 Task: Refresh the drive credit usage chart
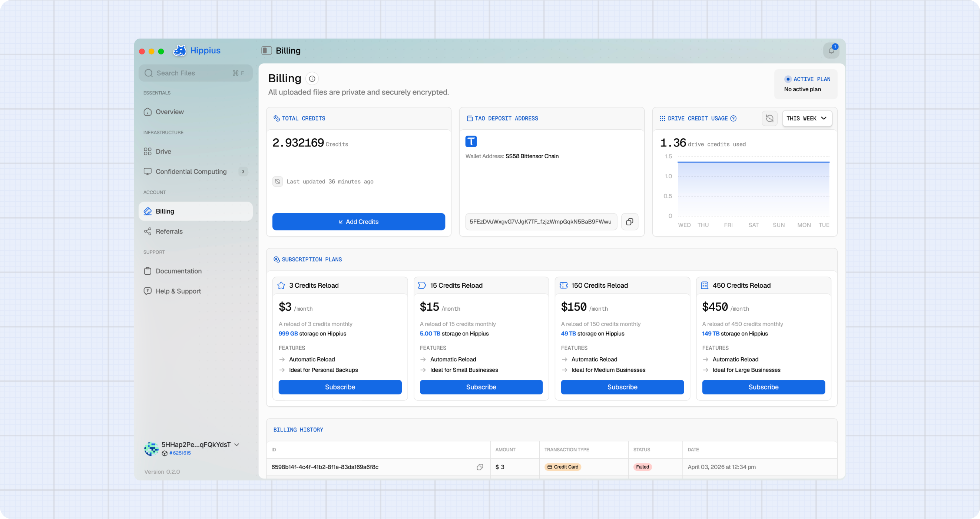(769, 118)
